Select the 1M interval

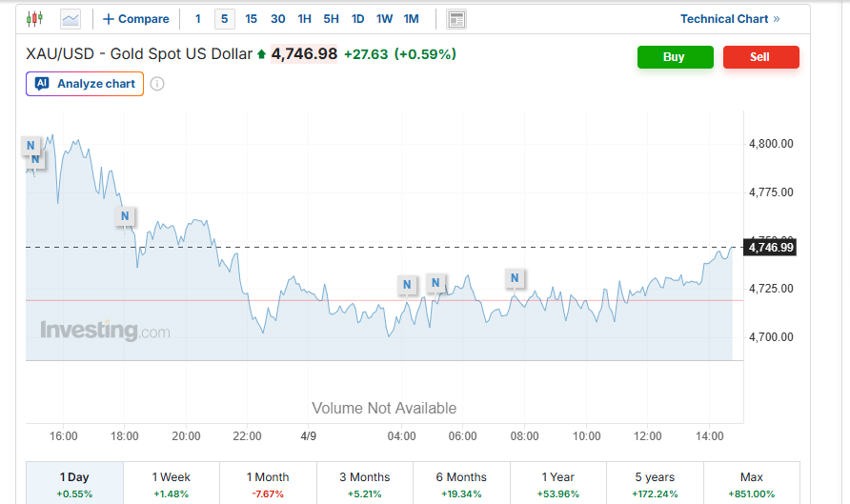point(411,19)
